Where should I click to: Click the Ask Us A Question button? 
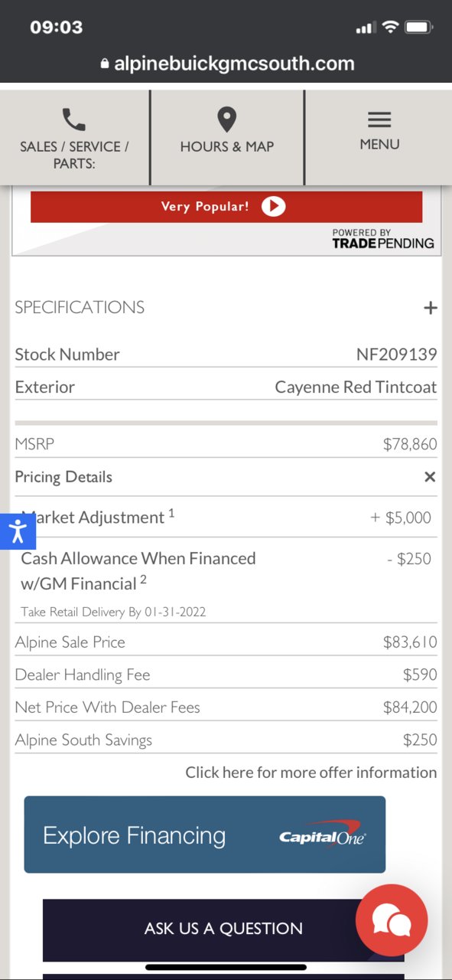pyautogui.click(x=223, y=929)
